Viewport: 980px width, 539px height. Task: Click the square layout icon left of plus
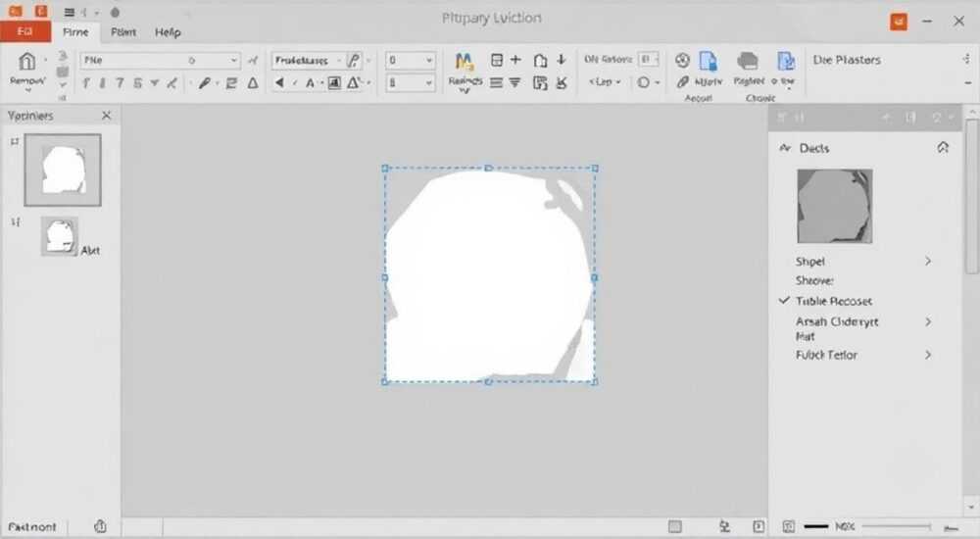pyautogui.click(x=497, y=60)
